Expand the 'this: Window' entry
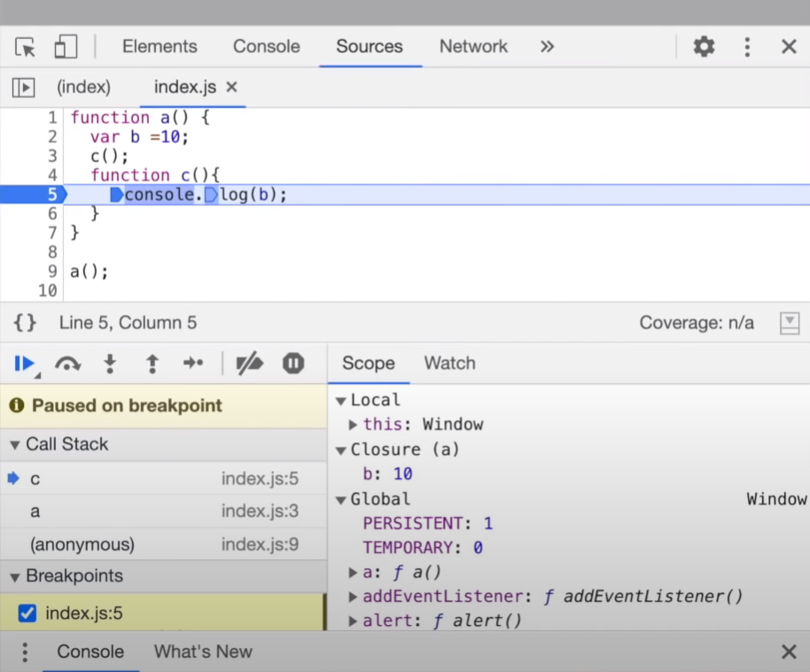The height and width of the screenshot is (672, 810). (354, 425)
